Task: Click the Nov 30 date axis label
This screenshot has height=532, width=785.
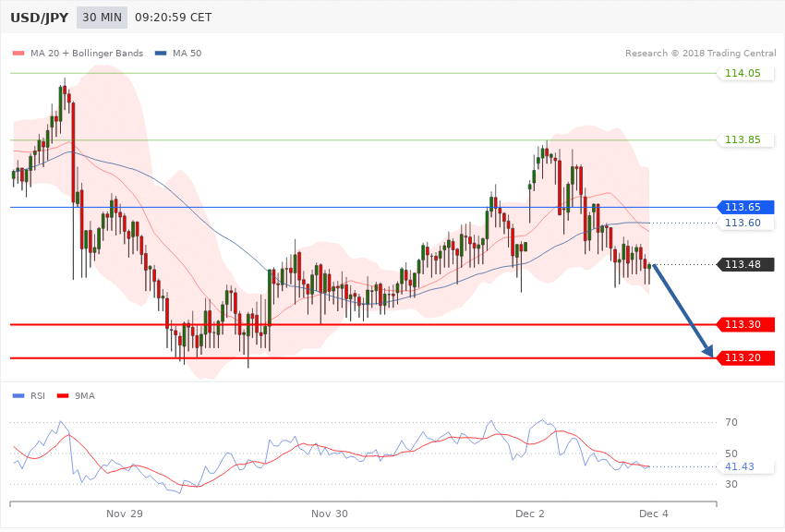Action: click(x=330, y=514)
